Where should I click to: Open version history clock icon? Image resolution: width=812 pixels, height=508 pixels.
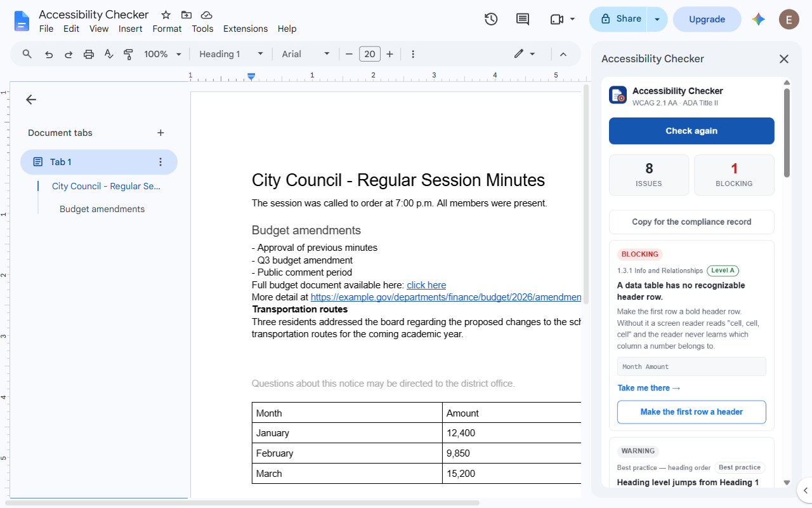[491, 19]
